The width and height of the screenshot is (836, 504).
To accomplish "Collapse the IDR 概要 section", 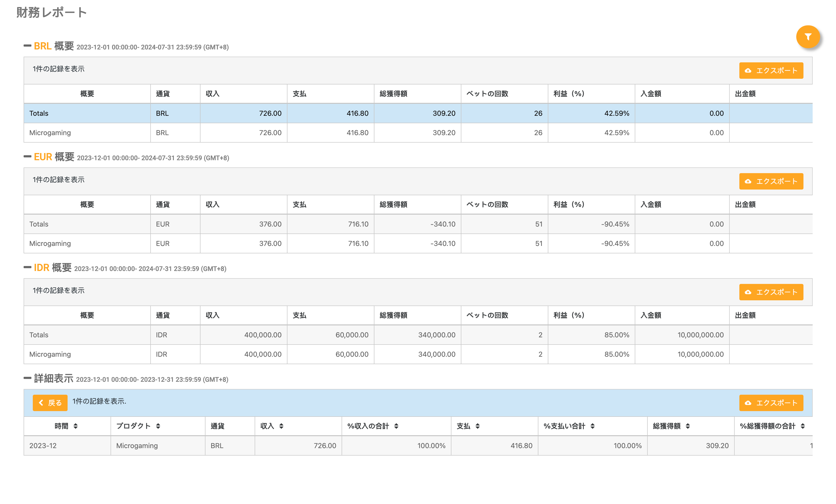I will tap(28, 267).
